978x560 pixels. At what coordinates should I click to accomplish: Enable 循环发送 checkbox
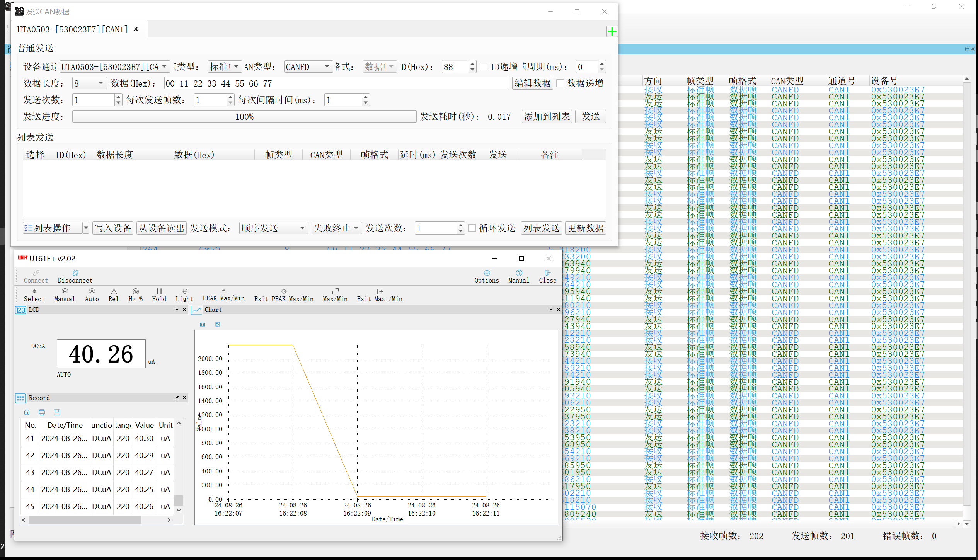point(472,228)
